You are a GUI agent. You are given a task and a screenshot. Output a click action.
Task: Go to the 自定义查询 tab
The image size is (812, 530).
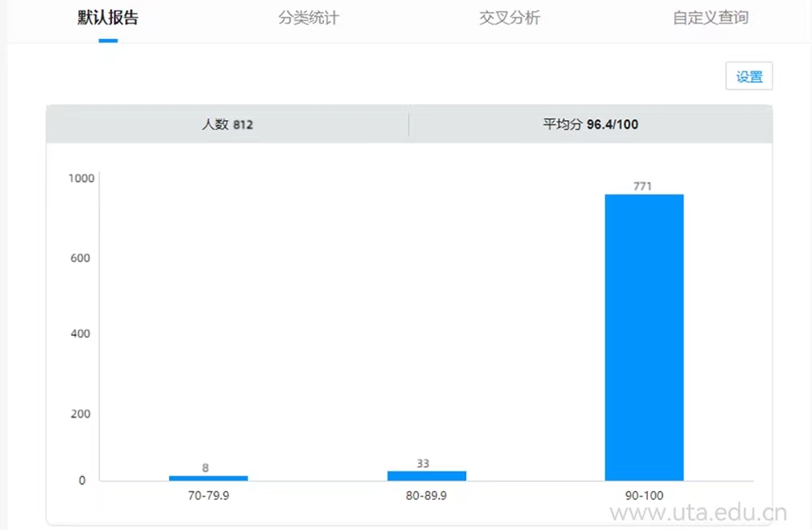710,19
